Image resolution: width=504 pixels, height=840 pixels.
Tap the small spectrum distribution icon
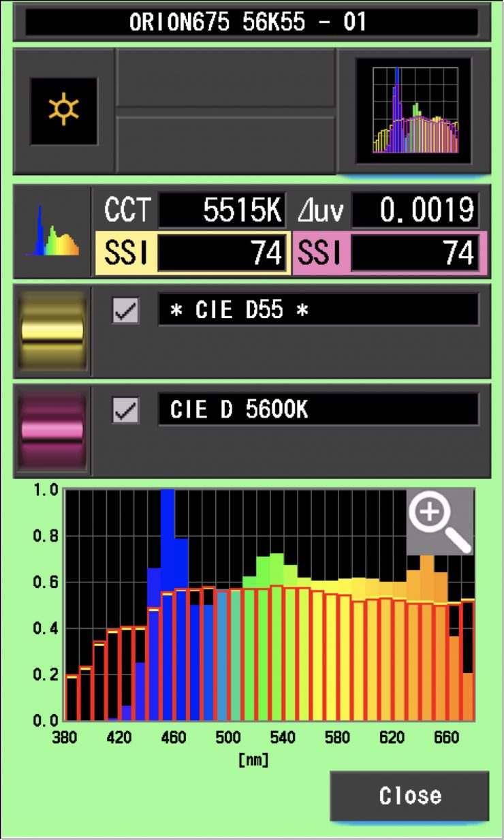click(52, 231)
